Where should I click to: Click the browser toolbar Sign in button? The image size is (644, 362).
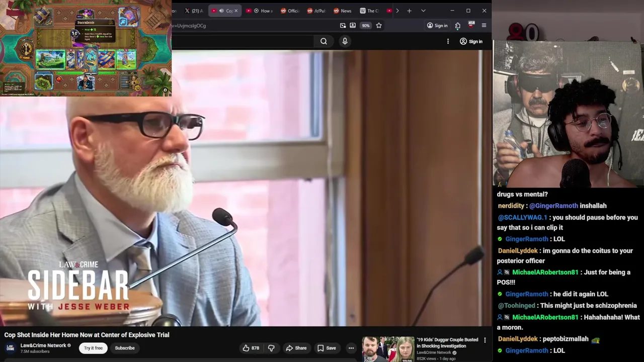(437, 26)
